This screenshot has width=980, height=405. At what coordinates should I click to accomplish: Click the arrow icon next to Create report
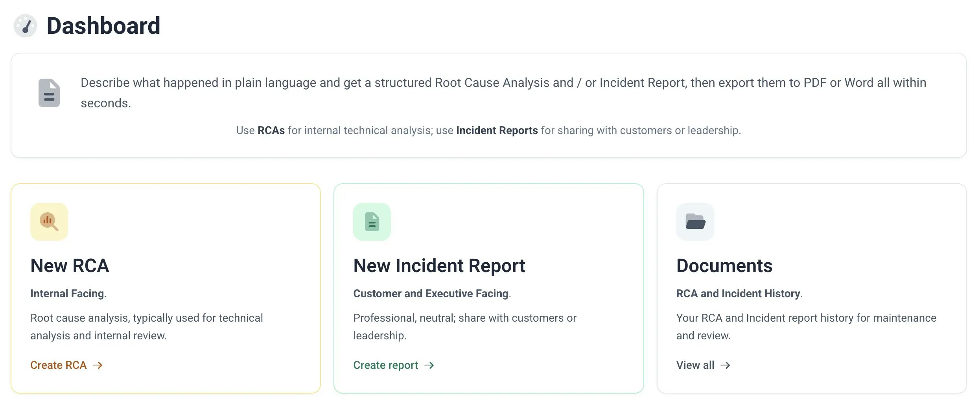[x=429, y=365]
